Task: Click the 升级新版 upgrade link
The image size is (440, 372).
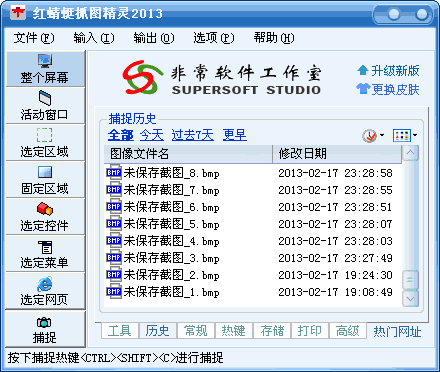Action: pyautogui.click(x=388, y=71)
